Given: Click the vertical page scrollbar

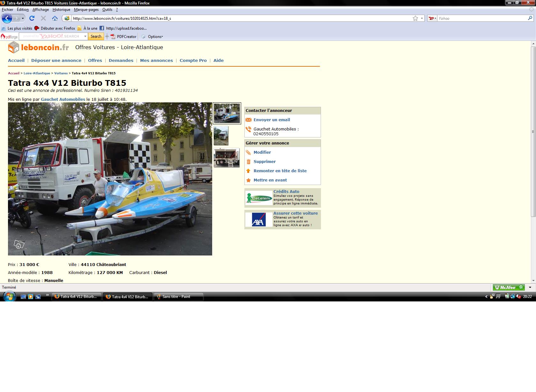Looking at the screenshot, I should pos(533,131).
